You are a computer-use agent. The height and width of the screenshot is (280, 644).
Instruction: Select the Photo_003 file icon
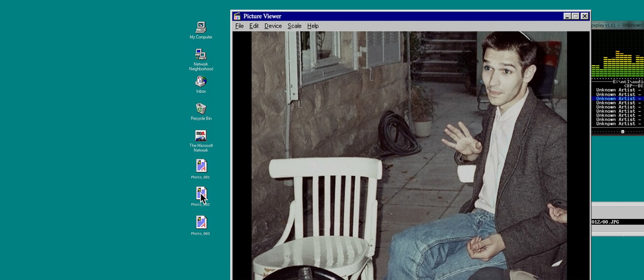coord(201,223)
